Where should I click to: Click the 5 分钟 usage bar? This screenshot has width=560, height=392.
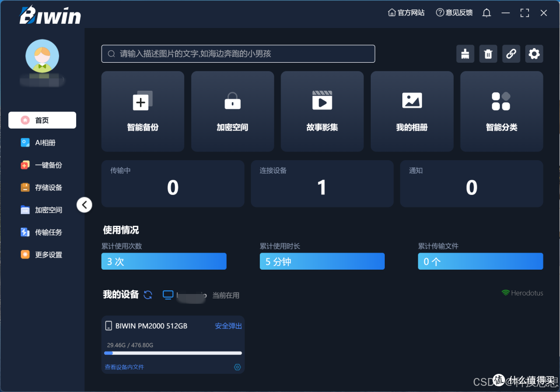pyautogui.click(x=322, y=261)
